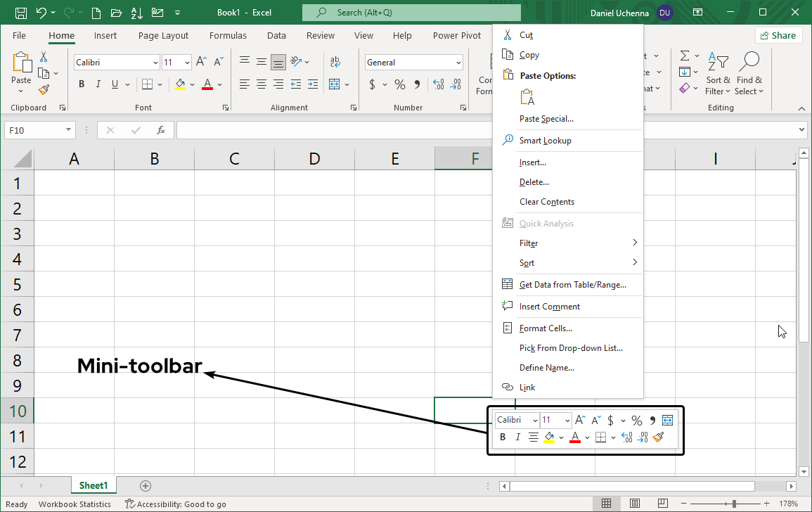Toggle Italic formatting on the mini-toolbar
The width and height of the screenshot is (812, 512).
pos(517,437)
